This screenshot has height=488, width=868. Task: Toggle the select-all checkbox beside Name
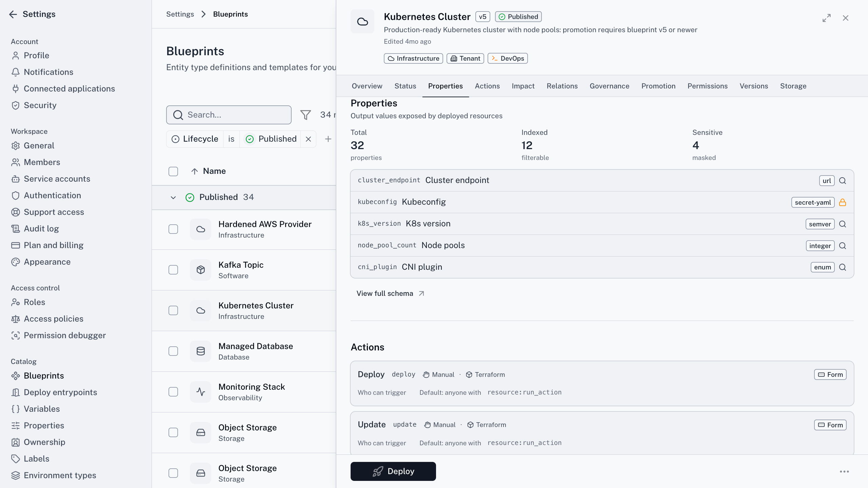pyautogui.click(x=173, y=171)
